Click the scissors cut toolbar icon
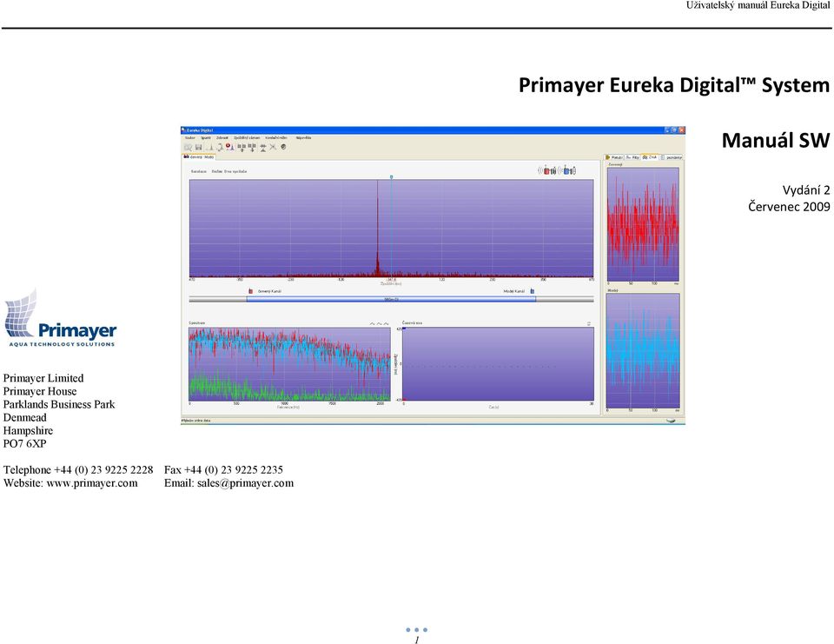 [273, 147]
